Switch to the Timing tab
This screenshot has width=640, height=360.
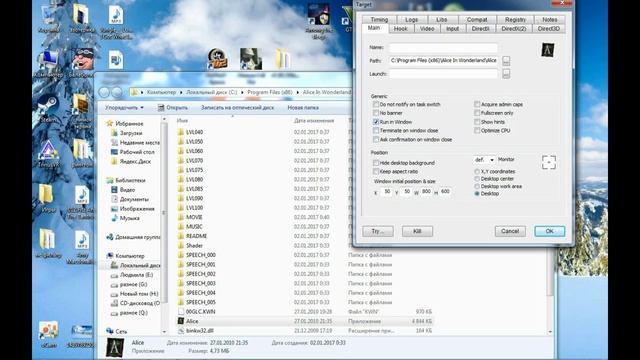tap(379, 20)
